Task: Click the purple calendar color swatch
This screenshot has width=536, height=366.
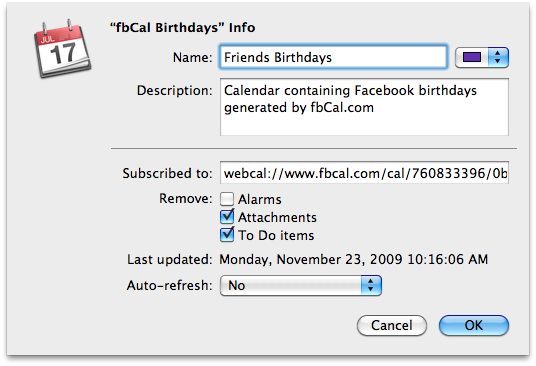Action: (472, 57)
